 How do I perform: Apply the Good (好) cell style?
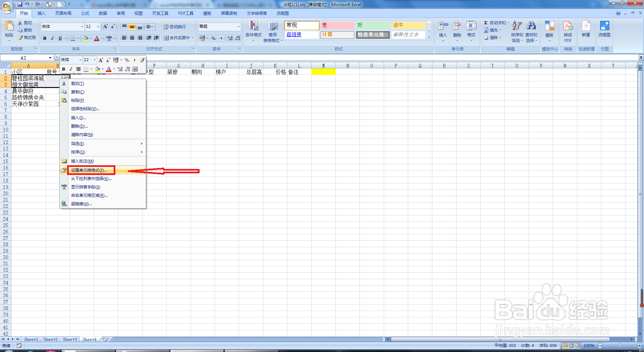373,25
